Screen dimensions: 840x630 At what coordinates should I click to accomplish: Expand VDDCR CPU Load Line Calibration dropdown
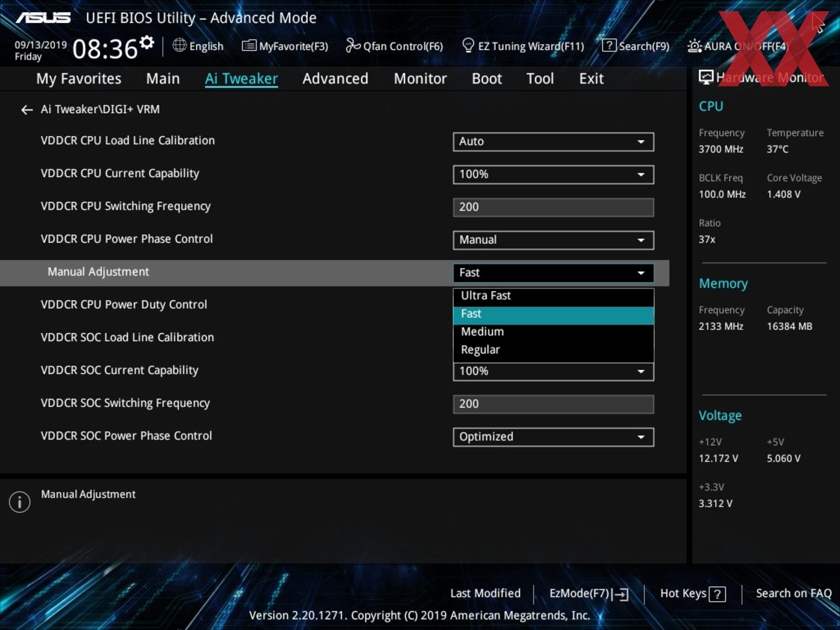[x=553, y=141]
